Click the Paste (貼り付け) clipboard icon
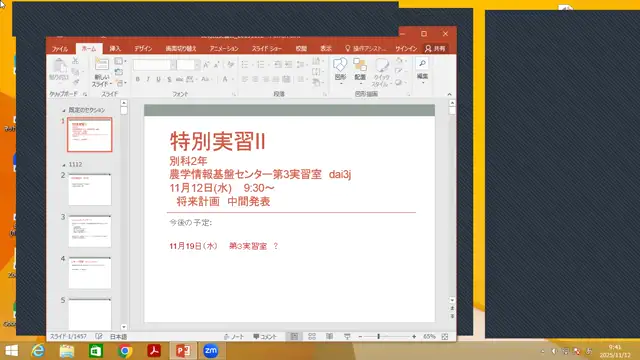This screenshot has width=640, height=360. coord(59,65)
